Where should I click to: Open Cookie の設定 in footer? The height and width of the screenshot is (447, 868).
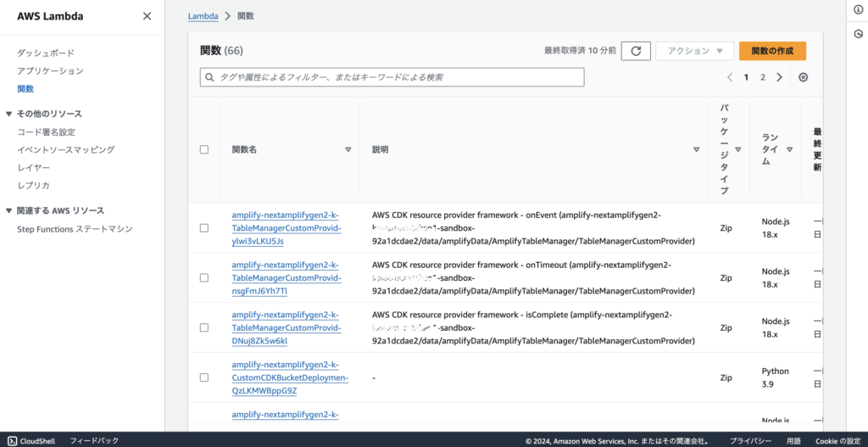(837, 441)
